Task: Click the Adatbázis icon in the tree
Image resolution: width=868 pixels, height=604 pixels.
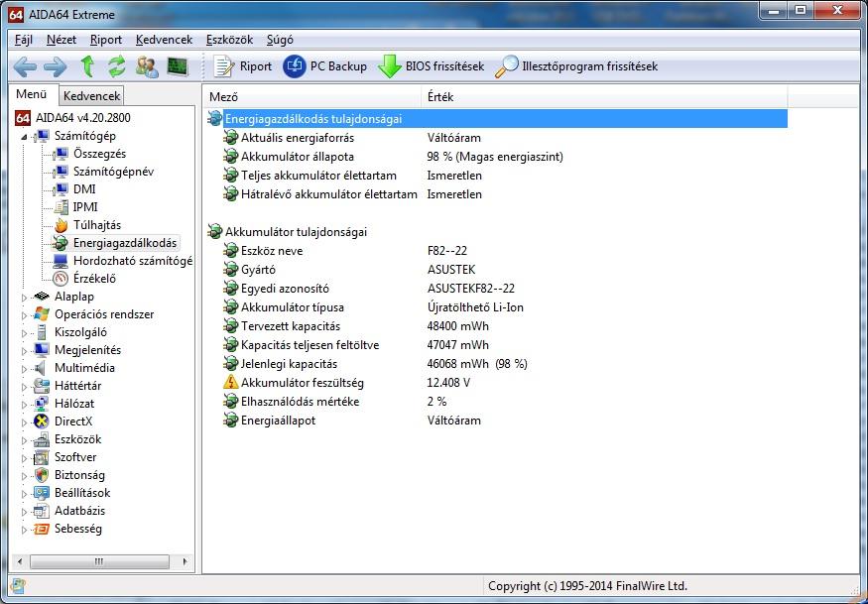Action: tap(42, 511)
